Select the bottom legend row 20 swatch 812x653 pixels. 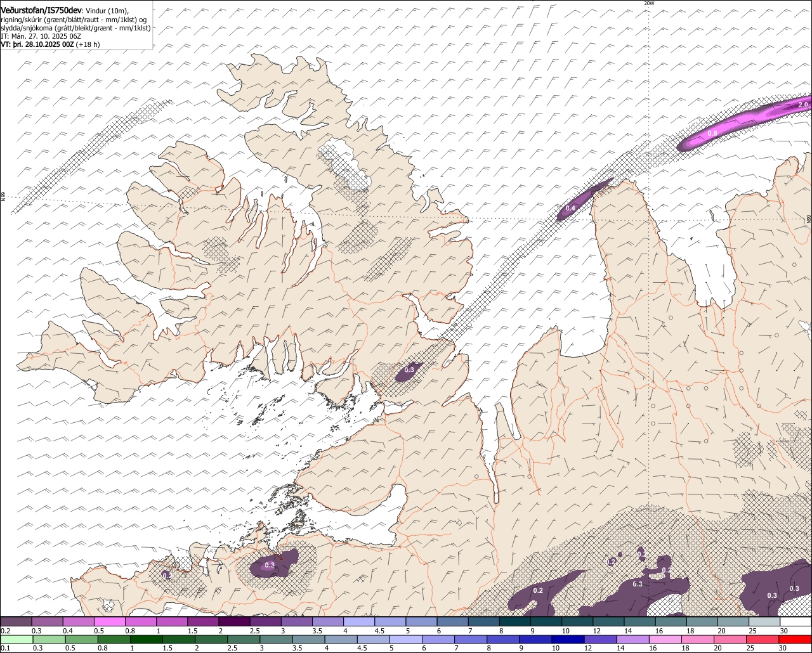click(x=731, y=640)
